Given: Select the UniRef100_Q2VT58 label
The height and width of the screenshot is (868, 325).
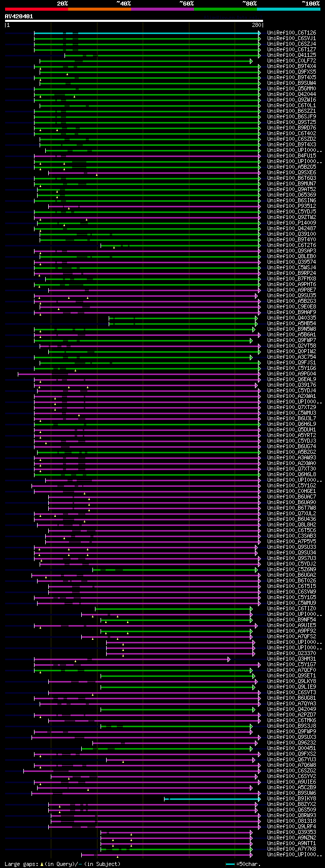Looking at the screenshot, I should pyautogui.click(x=291, y=346).
